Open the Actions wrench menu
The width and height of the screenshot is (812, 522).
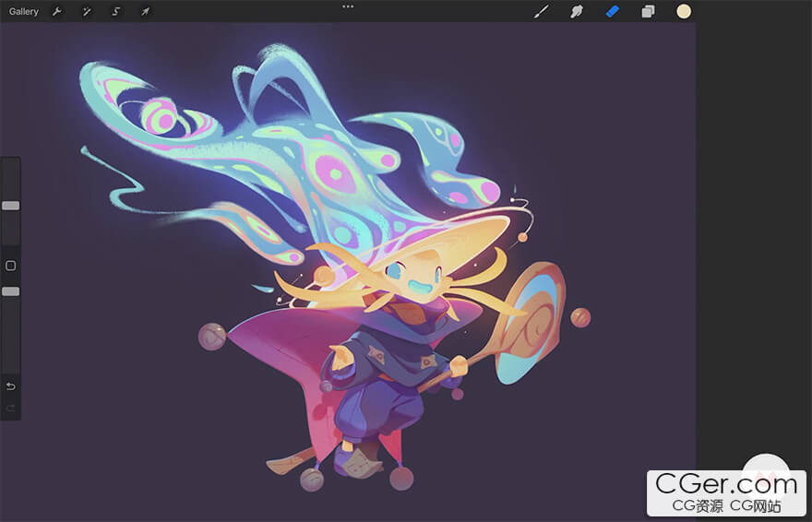pos(57,11)
